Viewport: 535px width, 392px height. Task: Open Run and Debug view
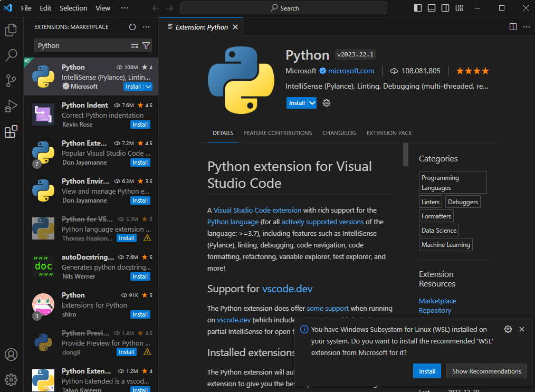click(11, 106)
